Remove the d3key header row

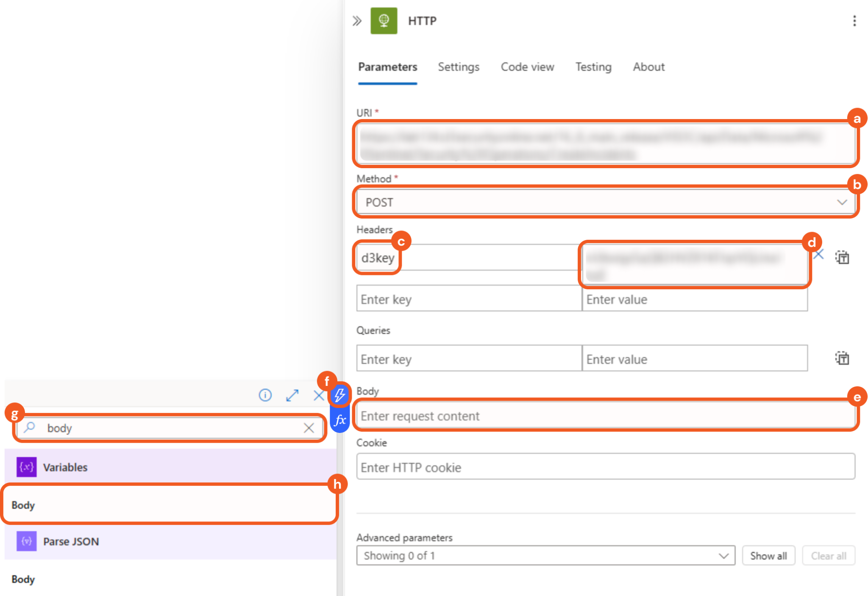click(x=818, y=255)
